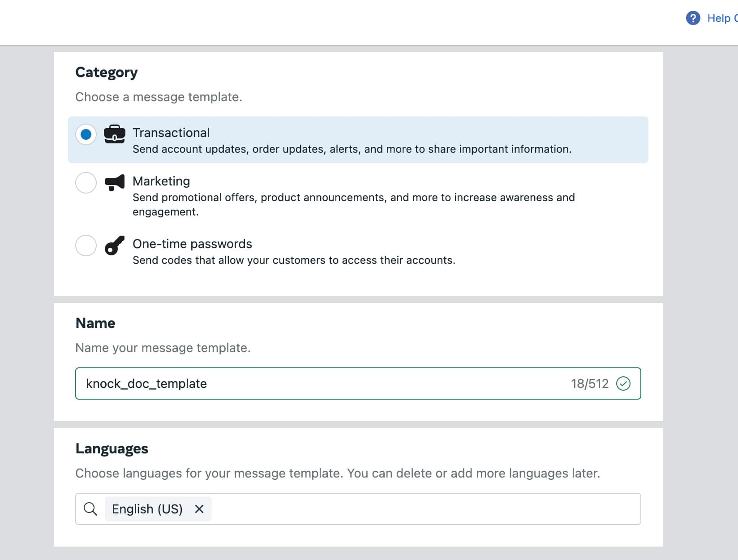
Task: Select the Transactional radio button
Action: [86, 134]
